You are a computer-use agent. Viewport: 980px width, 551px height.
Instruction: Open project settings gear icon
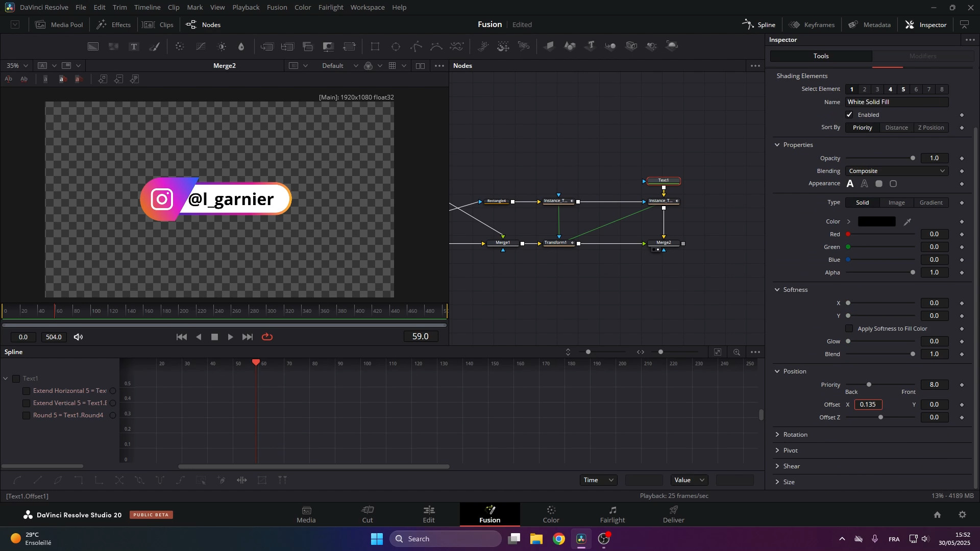click(x=962, y=515)
